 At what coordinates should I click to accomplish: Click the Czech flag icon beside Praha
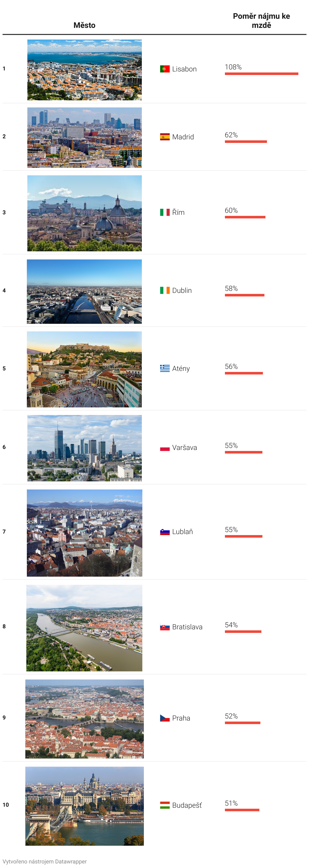(x=164, y=718)
